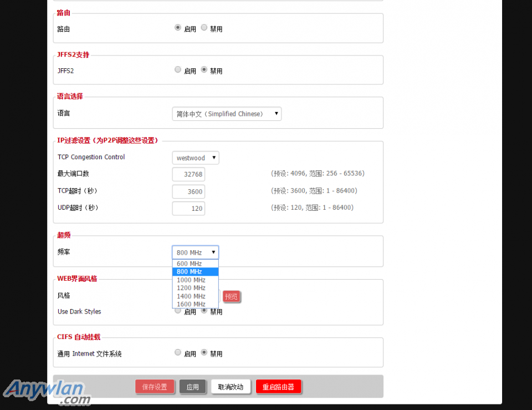
Task: Click the Use Dark Styles label
Action: pos(79,311)
